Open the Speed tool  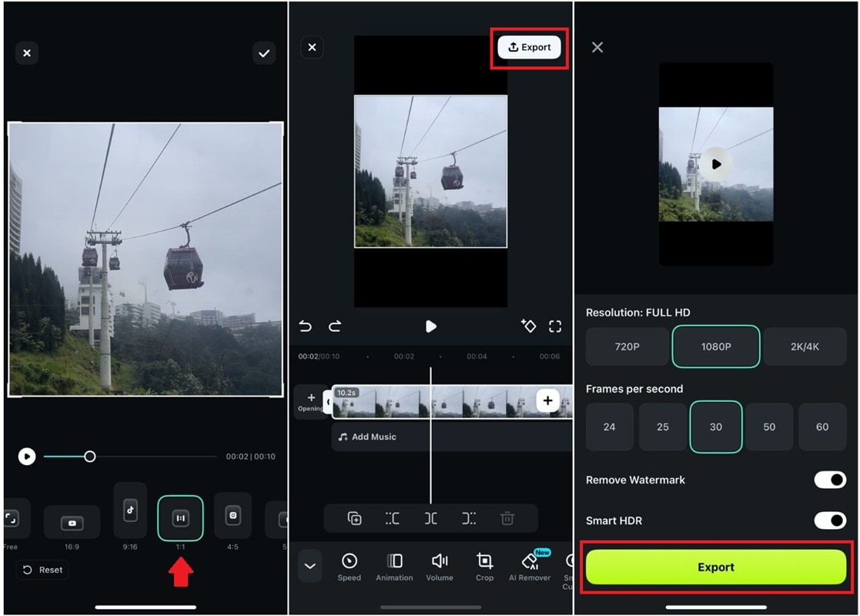[350, 567]
